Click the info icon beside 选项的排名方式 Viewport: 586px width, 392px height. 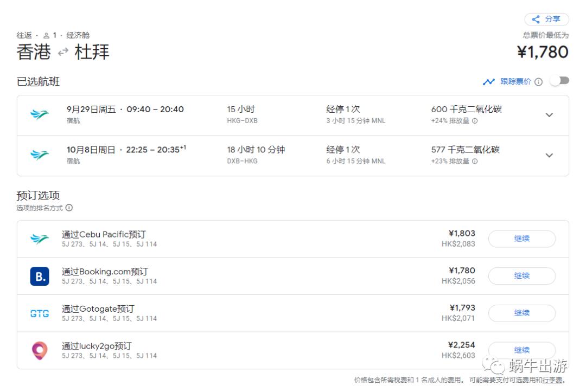click(x=69, y=208)
